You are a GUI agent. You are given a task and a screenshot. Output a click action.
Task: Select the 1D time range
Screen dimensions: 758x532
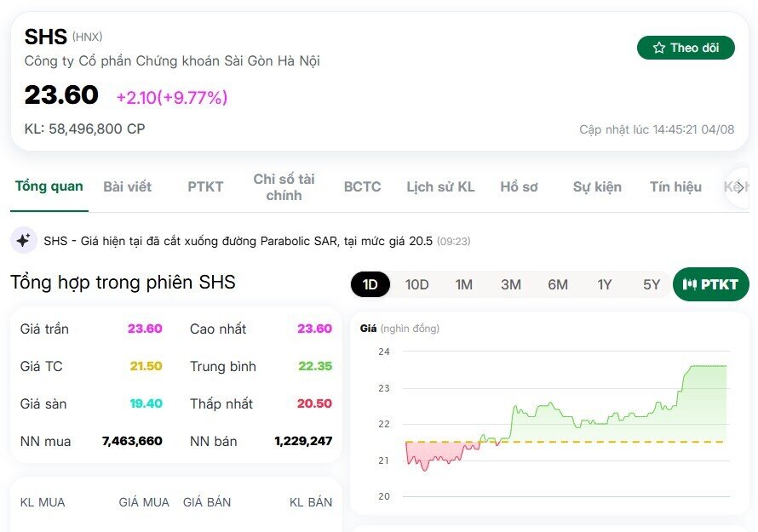tap(370, 284)
